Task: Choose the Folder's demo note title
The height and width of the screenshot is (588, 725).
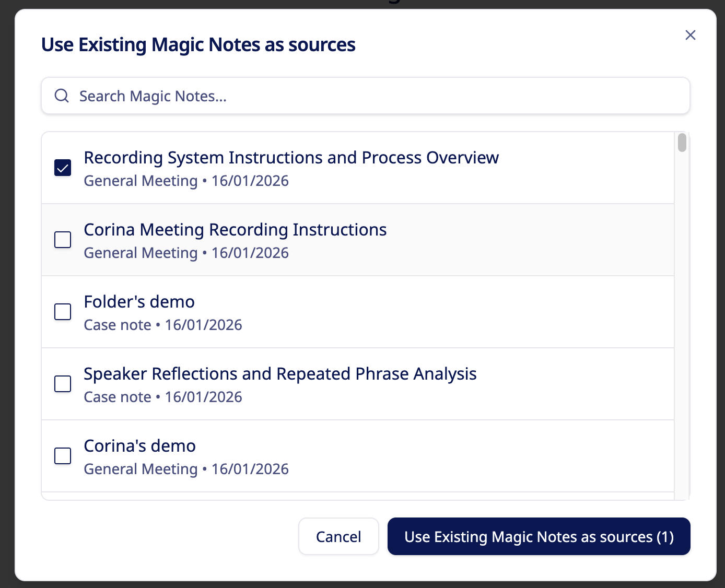Action: [x=139, y=302]
